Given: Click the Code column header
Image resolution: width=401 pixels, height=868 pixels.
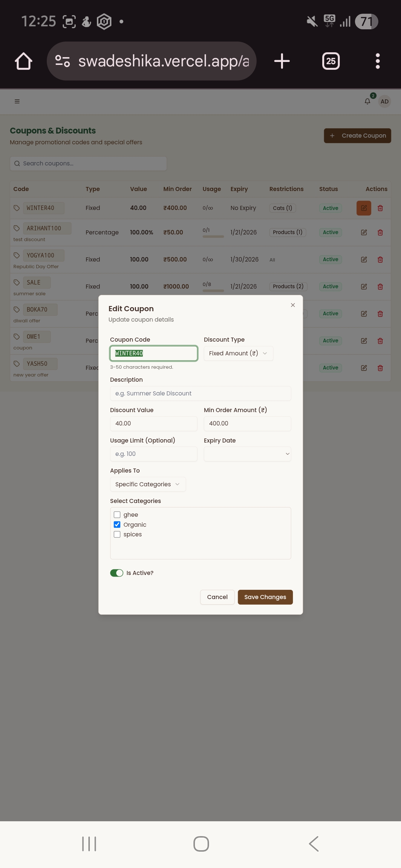Looking at the screenshot, I should click(x=21, y=189).
